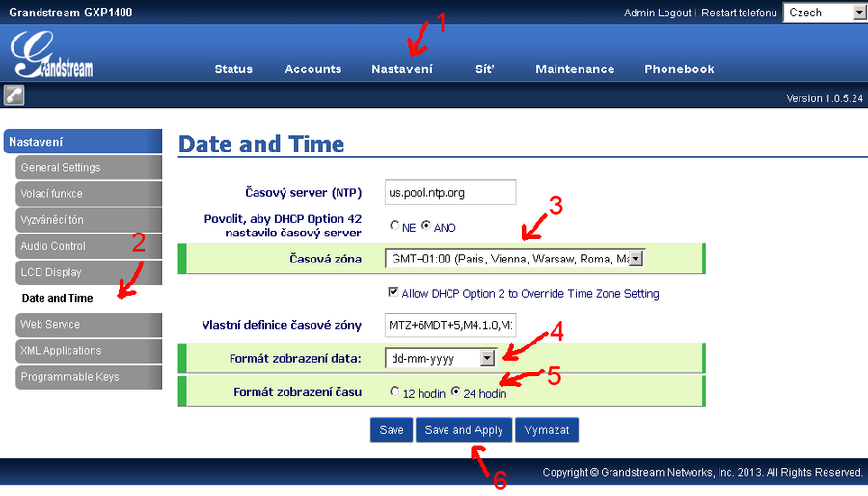Select the ANO radio button for DHCP Option 42
The height and width of the screenshot is (496, 868).
425,227
